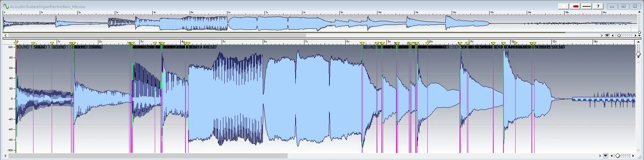Click the main pane vertical scrollbar up chevron
The height and width of the screenshot is (160, 644).
click(x=638, y=62)
